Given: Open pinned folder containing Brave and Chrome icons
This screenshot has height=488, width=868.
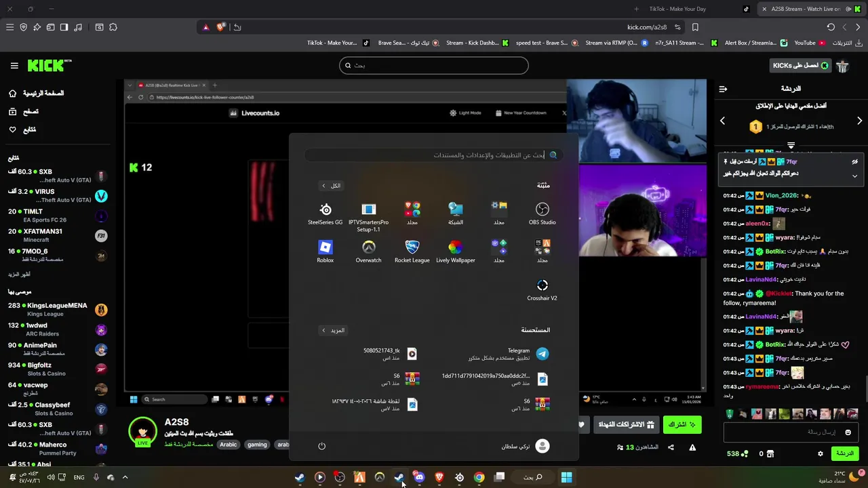Looking at the screenshot, I should click(412, 213).
